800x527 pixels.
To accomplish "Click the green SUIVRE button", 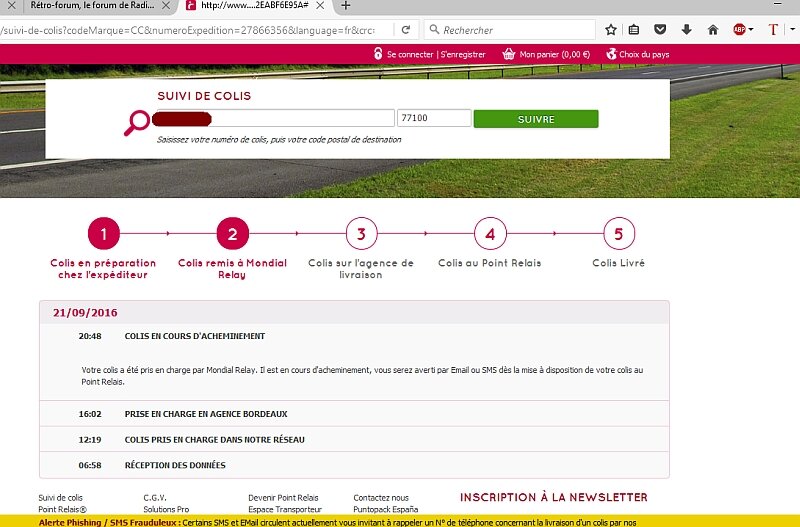I will click(x=536, y=119).
